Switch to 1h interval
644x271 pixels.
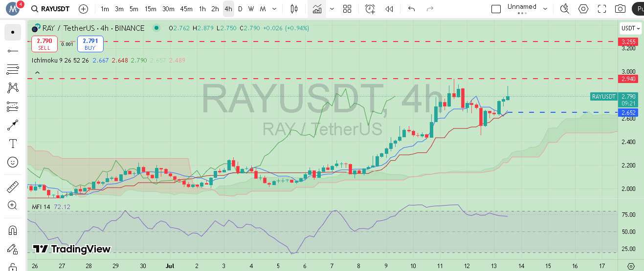[202, 9]
